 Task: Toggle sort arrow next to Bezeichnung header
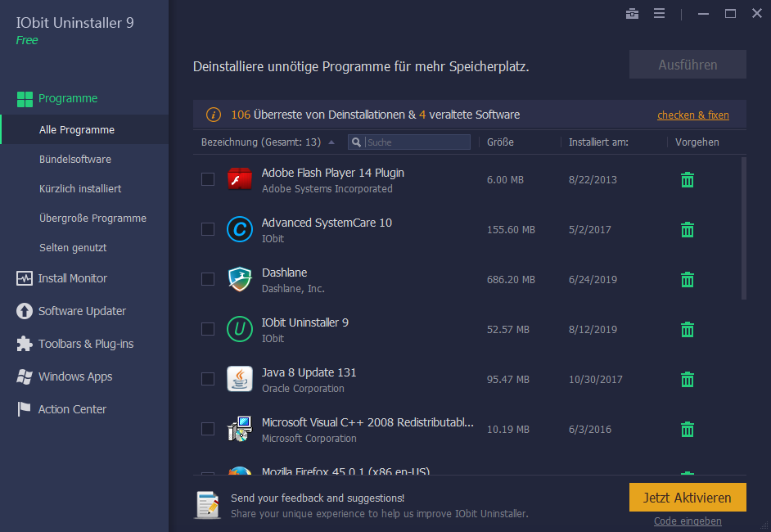(x=331, y=142)
